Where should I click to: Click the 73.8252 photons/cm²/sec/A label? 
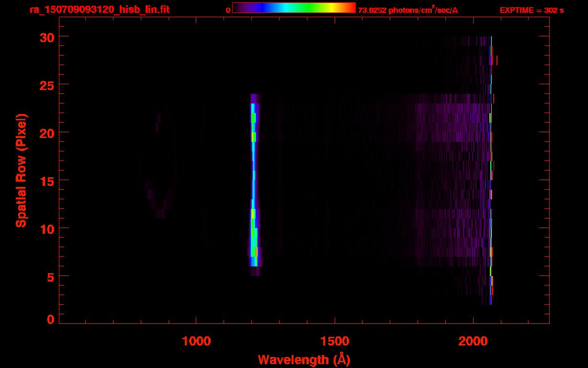click(408, 10)
